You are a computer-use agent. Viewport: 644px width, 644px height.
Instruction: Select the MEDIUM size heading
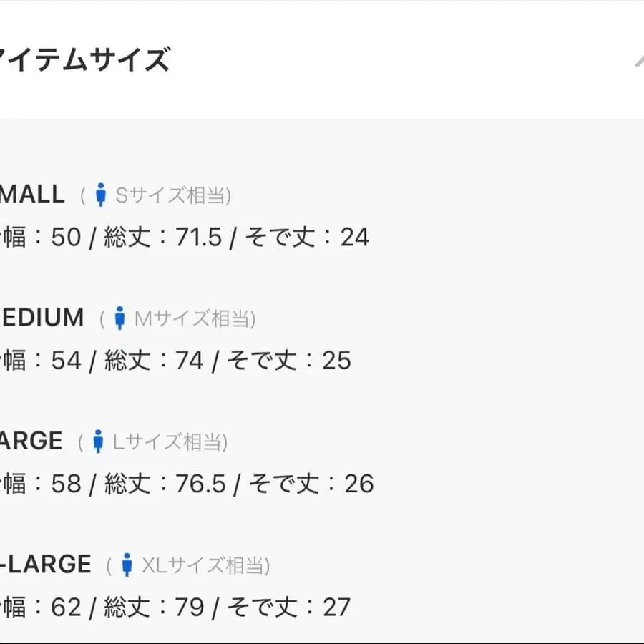(x=42, y=318)
